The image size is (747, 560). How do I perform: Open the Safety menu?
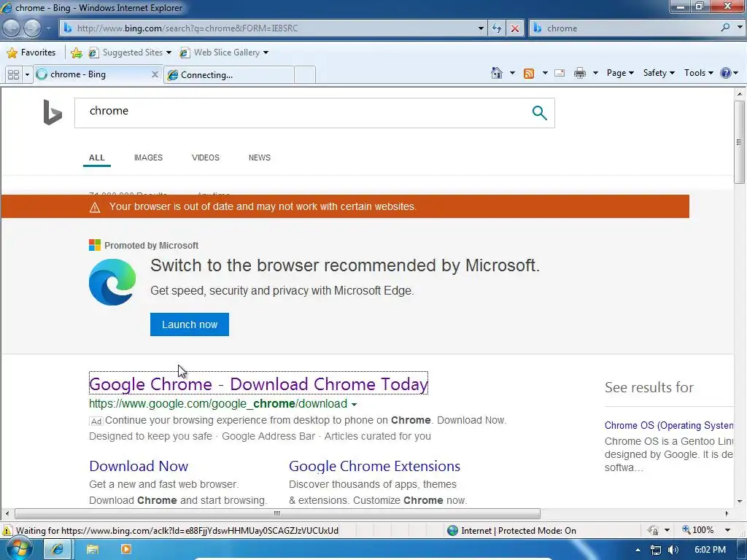click(x=659, y=73)
